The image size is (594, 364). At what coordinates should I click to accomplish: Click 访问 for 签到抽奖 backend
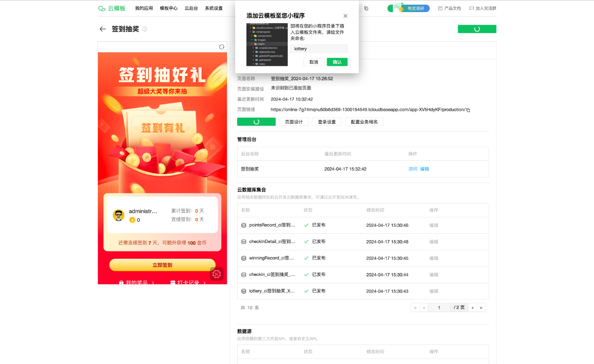click(413, 169)
